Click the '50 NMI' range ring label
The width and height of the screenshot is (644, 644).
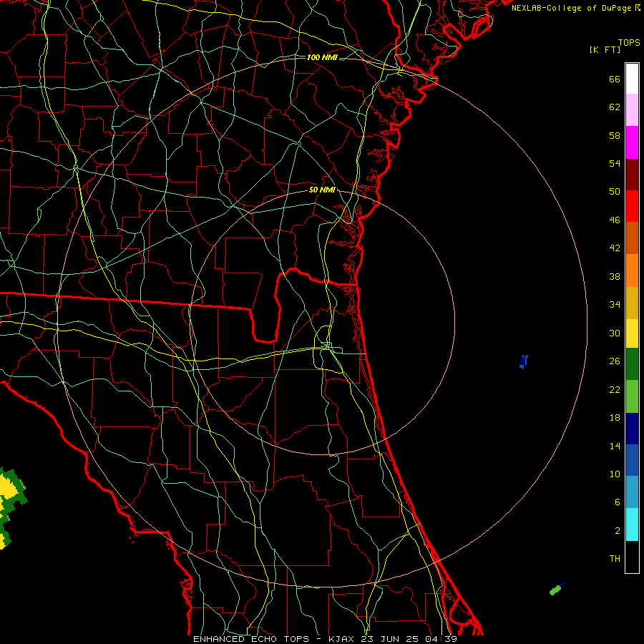coord(322,190)
